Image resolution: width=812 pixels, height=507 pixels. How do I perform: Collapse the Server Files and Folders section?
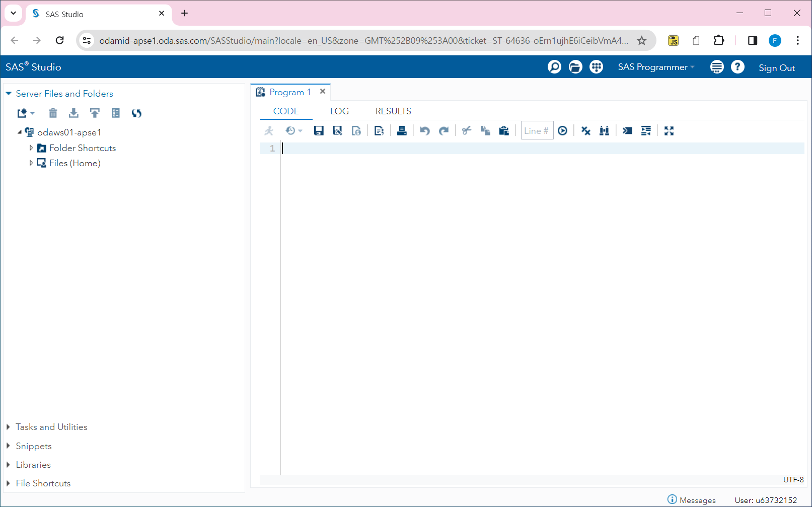pyautogui.click(x=9, y=94)
